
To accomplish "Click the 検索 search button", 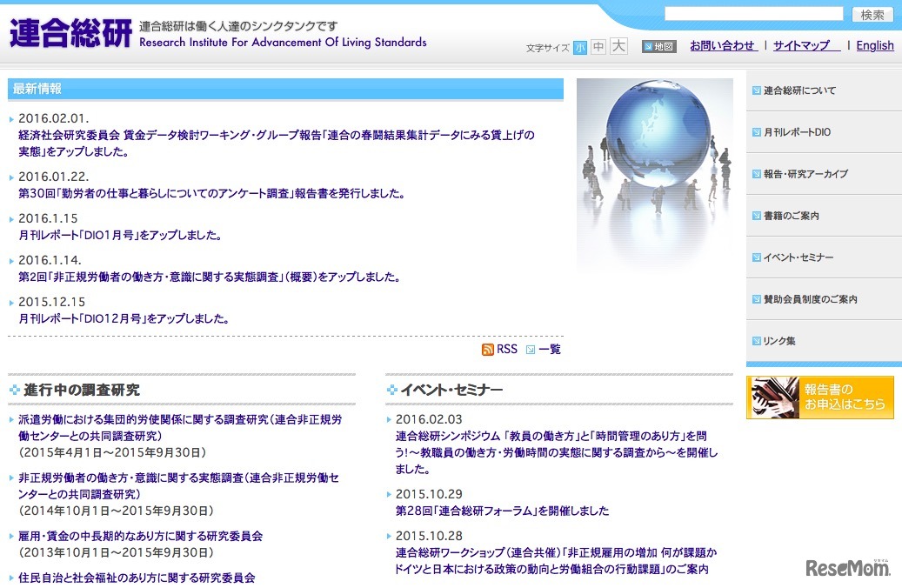I will coord(872,15).
